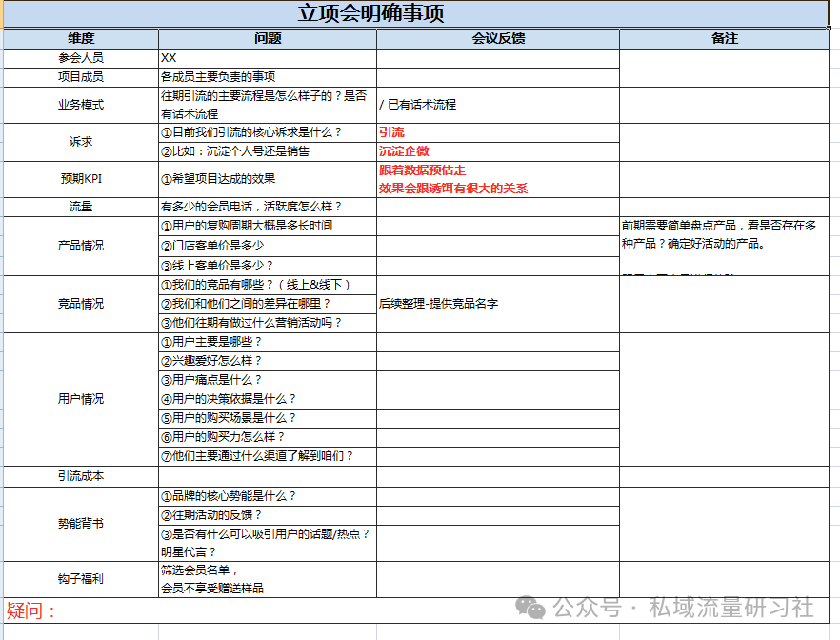This screenshot has width=840, height=640.
Task: Select the red 引流 feedback cell
Action: tap(498, 132)
